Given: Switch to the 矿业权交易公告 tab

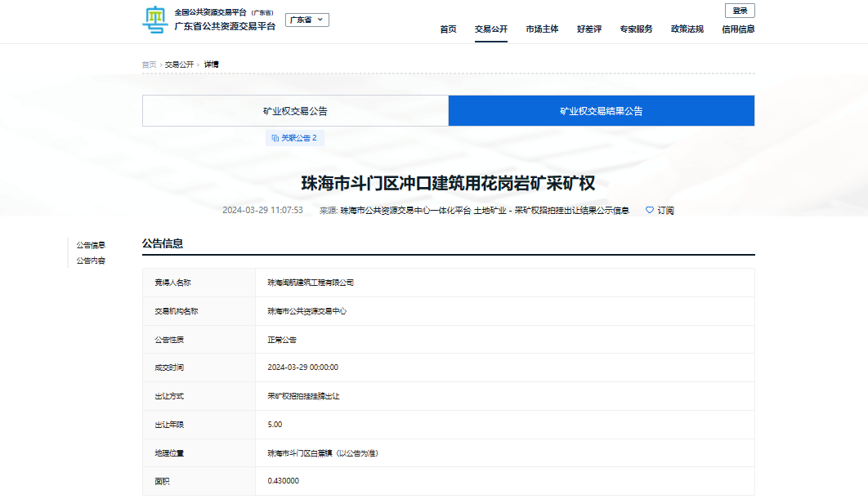Looking at the screenshot, I should coord(295,111).
